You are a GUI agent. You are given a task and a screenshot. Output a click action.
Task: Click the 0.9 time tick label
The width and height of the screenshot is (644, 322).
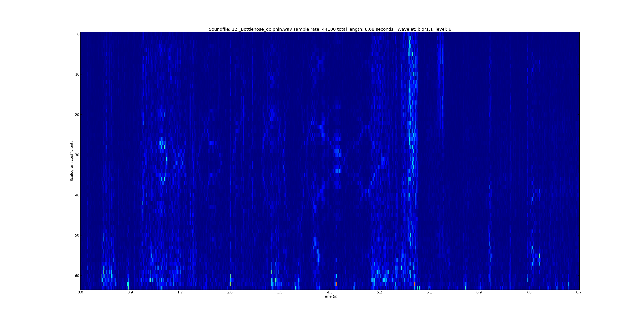(x=130, y=292)
